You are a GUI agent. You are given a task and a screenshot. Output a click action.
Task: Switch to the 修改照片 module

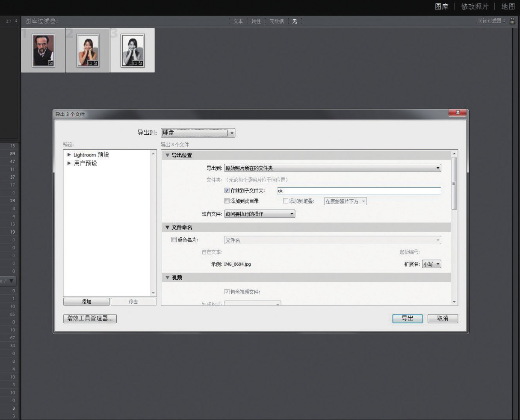point(474,7)
